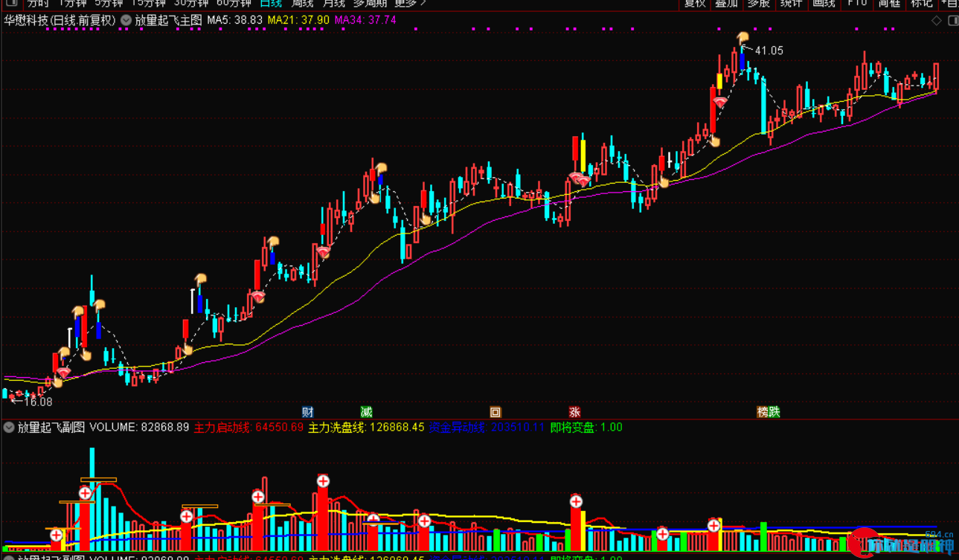Expand the 放量起飞副图 indicator arrow

click(x=9, y=428)
